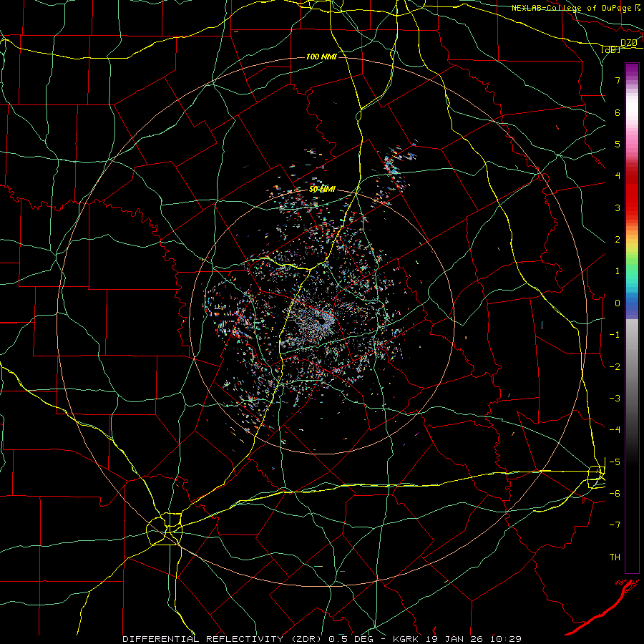
Task: Pick the white-pink segment of color bar
Action: pyautogui.click(x=632, y=113)
